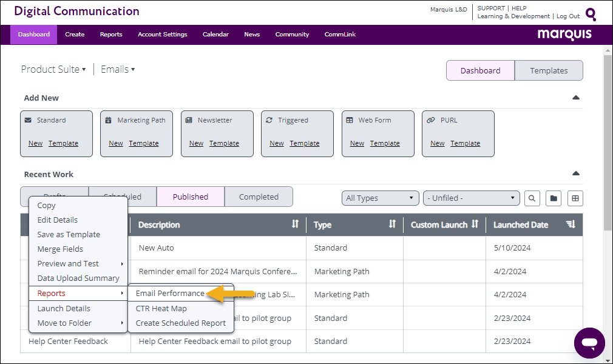The height and width of the screenshot is (364, 613).
Task: Click the Triggered refresh icon
Action: pyautogui.click(x=269, y=120)
